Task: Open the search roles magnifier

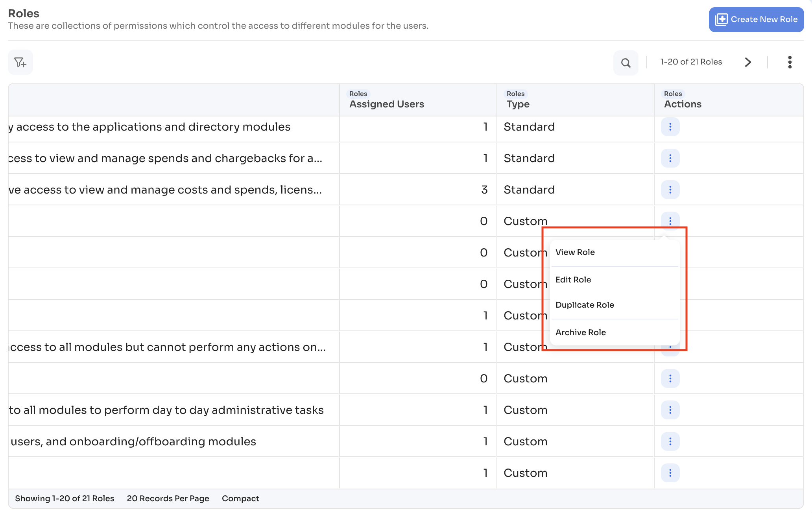Action: tap(626, 63)
